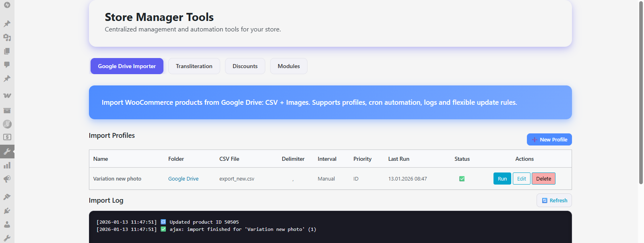Image resolution: width=644 pixels, height=243 pixels.
Task: Open the pin icon above the Media icon
Action: 7,24
